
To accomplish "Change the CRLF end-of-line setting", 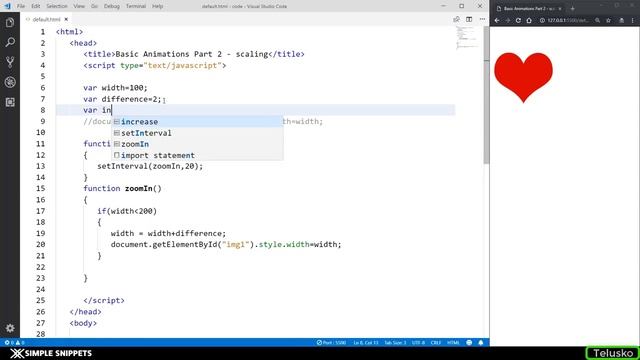I will pyautogui.click(x=436, y=342).
